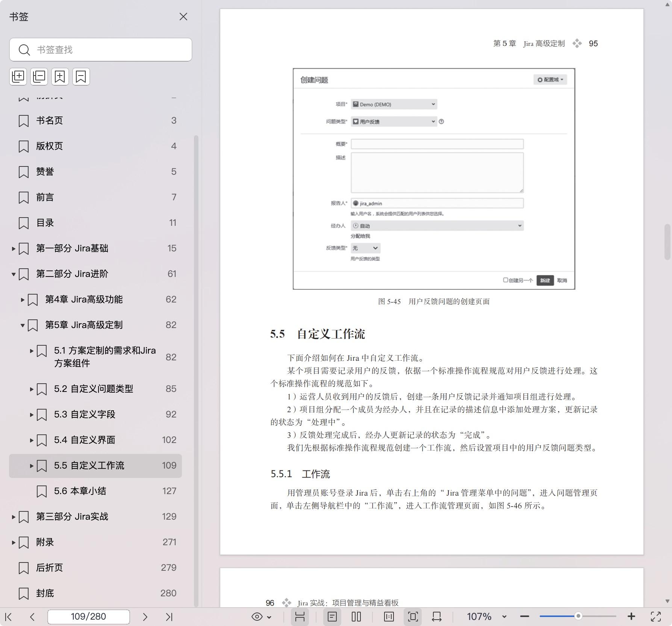This screenshot has width=672, height=626.
Task: Click the document vertical scrollbar
Action: (x=667, y=242)
